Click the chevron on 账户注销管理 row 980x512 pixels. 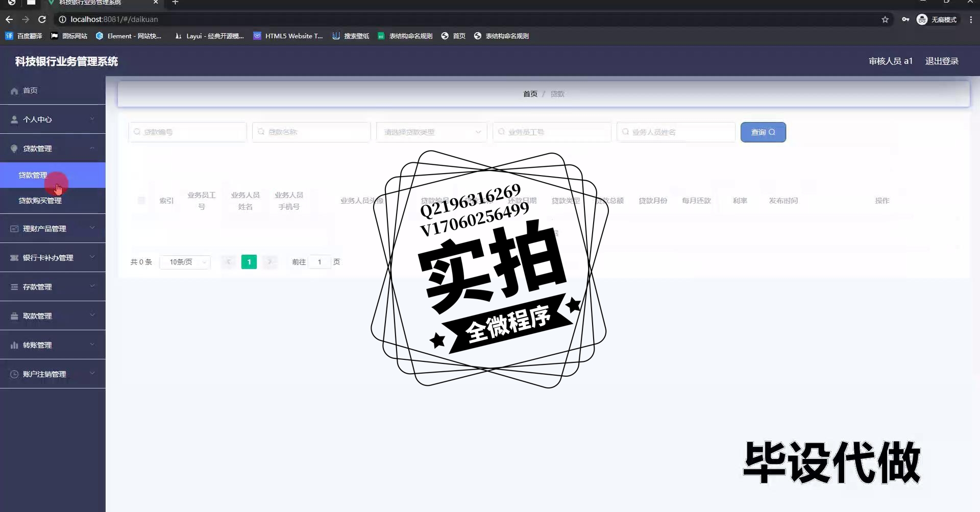point(92,374)
